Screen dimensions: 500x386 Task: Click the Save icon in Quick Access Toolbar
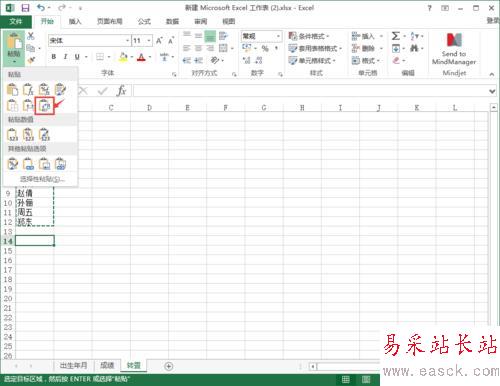25,8
